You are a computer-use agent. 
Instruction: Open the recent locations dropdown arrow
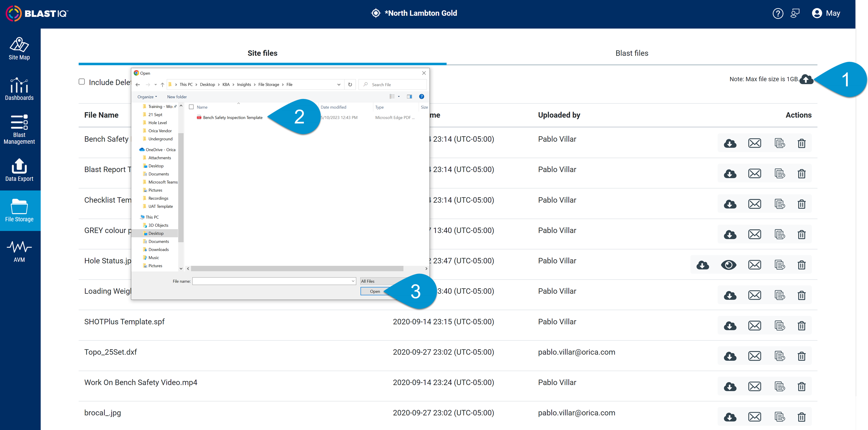155,84
